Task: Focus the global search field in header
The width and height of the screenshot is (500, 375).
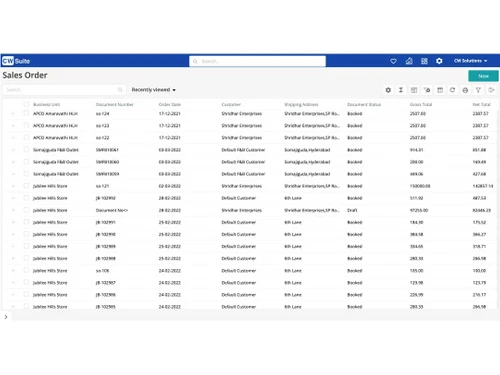Action: [x=257, y=61]
